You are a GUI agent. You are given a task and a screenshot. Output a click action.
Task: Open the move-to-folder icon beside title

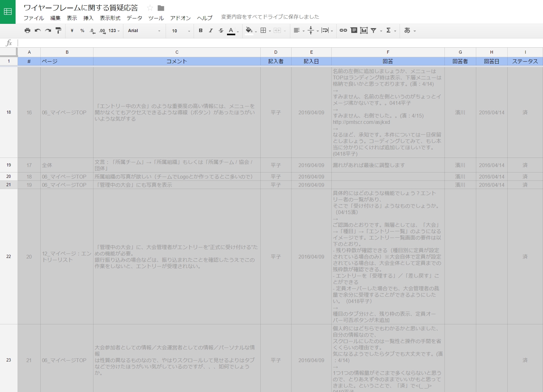(x=161, y=8)
